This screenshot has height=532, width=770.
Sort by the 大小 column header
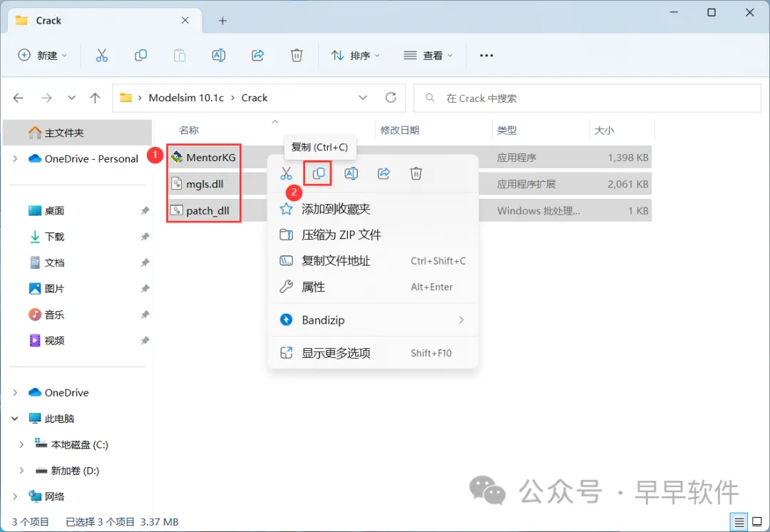[604, 131]
